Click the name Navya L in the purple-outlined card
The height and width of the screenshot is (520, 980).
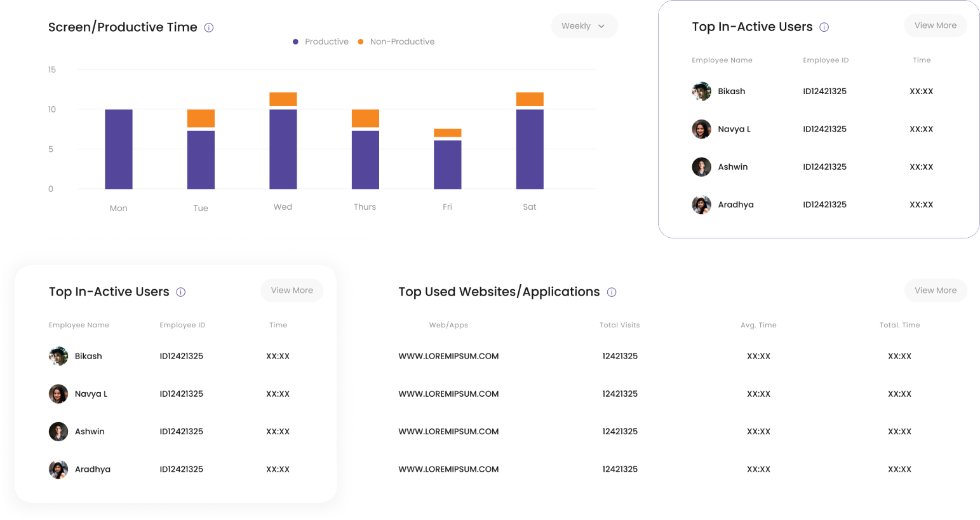click(x=734, y=129)
